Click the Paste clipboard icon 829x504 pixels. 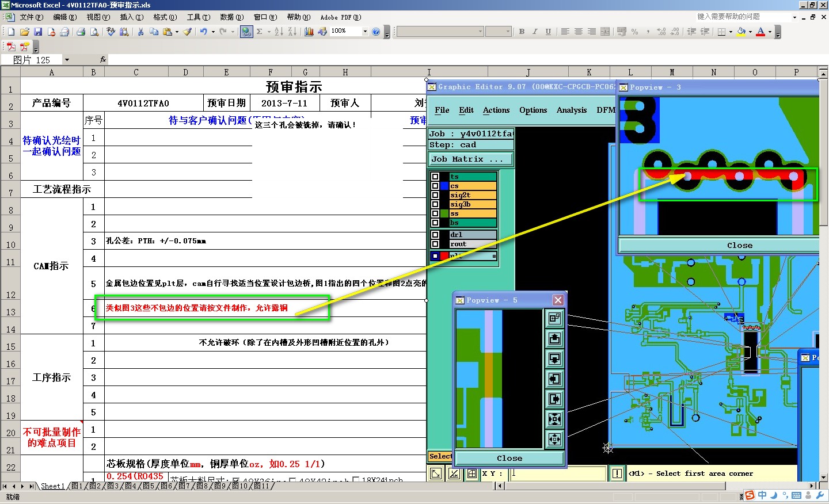click(x=168, y=32)
